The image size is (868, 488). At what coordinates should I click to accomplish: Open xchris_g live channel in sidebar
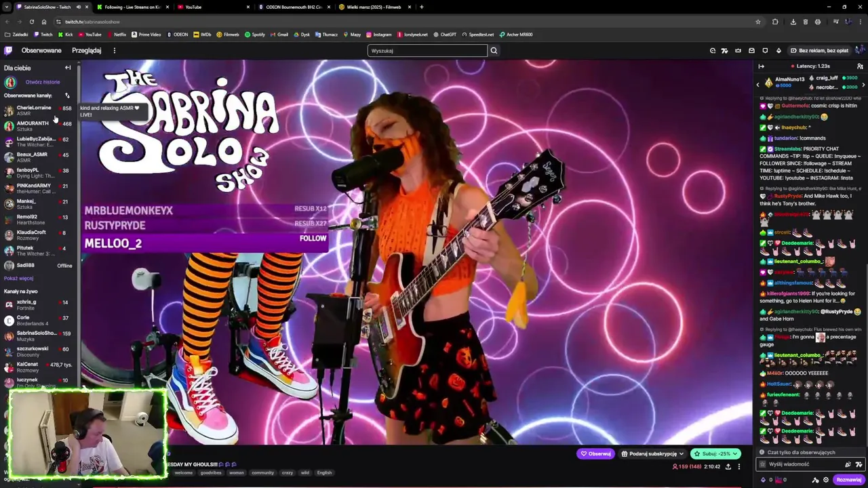(x=38, y=304)
